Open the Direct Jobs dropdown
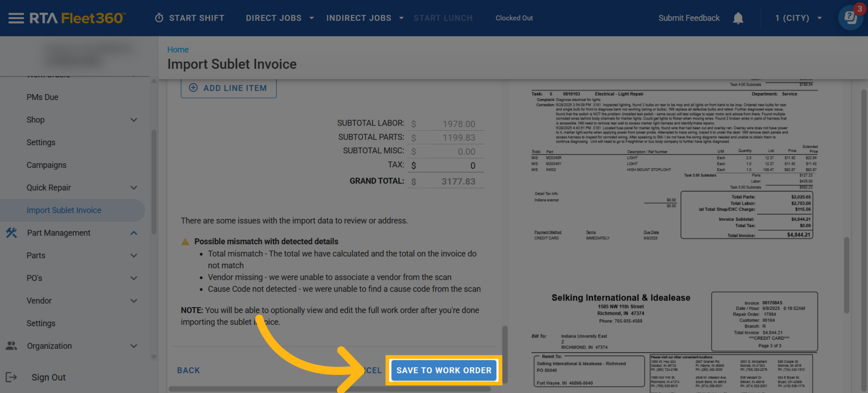 tap(279, 18)
